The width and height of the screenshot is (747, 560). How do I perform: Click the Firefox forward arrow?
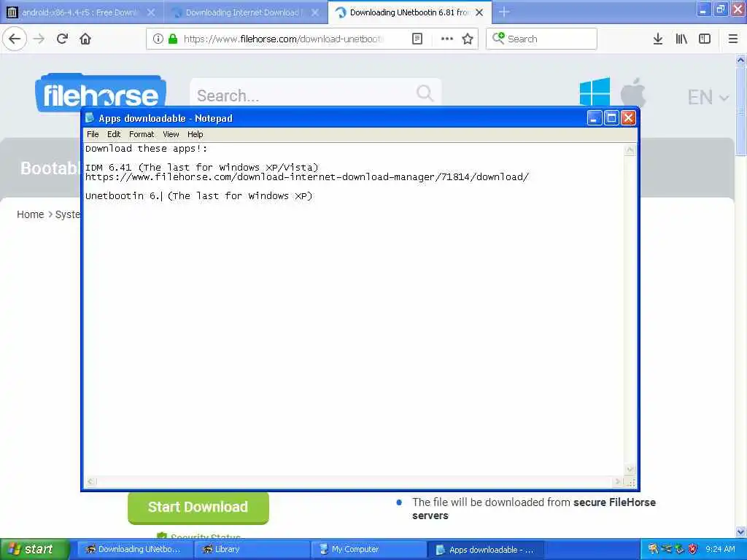[x=39, y=39]
